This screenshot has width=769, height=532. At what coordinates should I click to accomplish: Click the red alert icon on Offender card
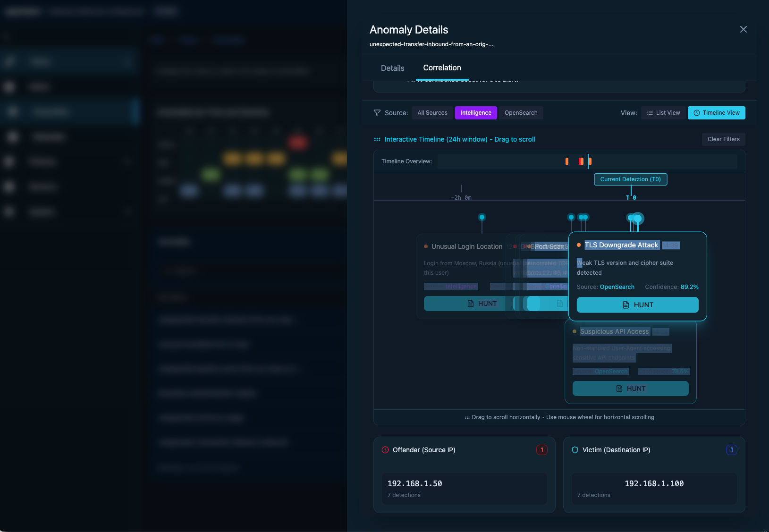click(x=386, y=450)
